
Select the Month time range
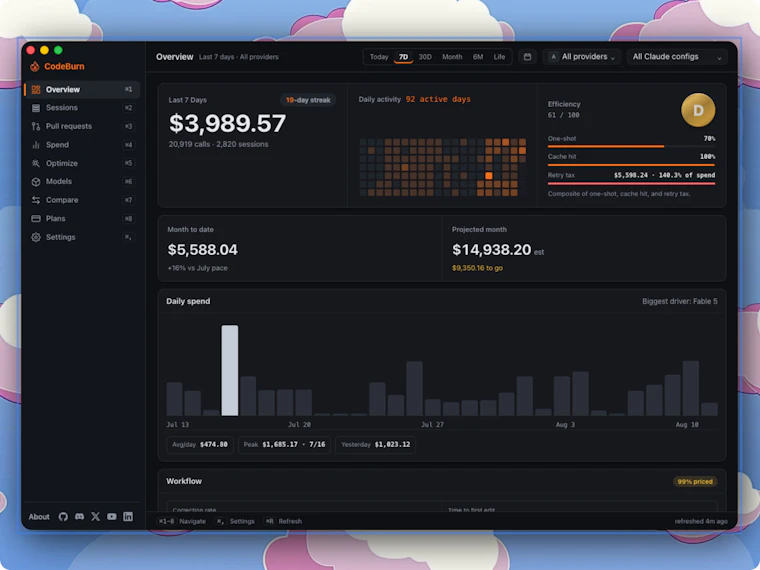click(x=452, y=57)
